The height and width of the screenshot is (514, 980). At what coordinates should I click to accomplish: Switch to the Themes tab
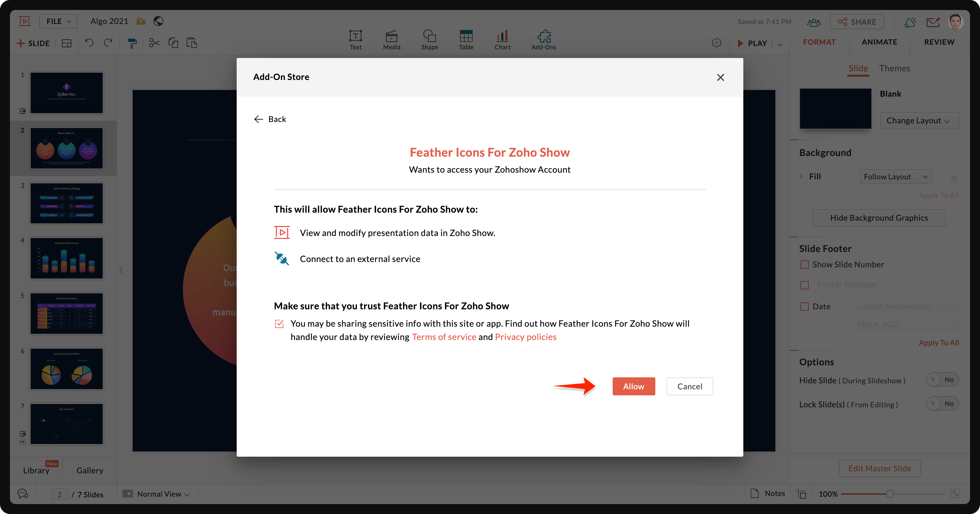point(894,68)
